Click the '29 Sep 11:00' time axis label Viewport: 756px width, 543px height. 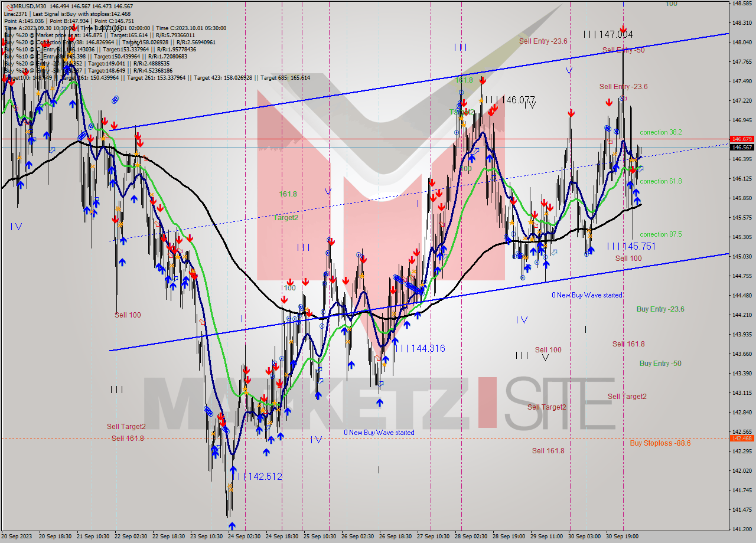[547, 537]
